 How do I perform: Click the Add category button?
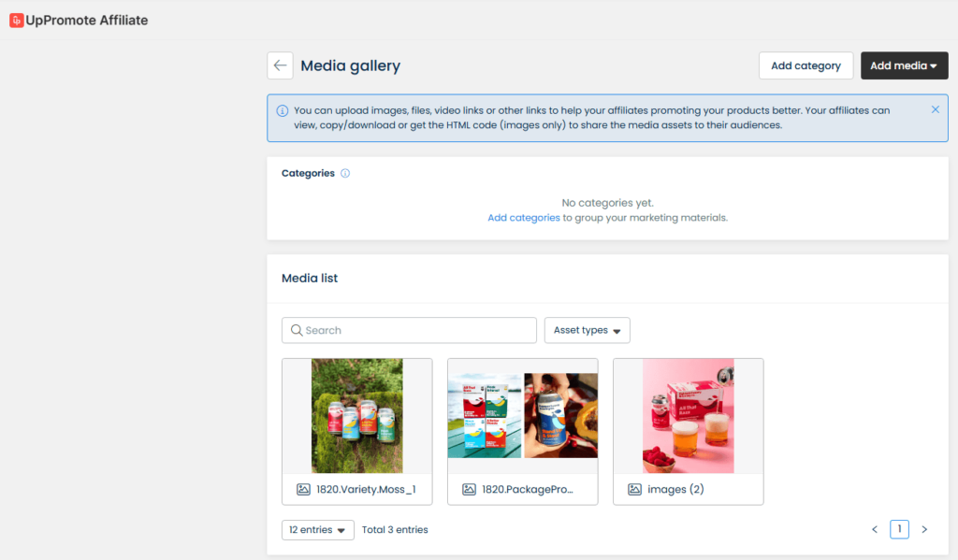point(806,65)
